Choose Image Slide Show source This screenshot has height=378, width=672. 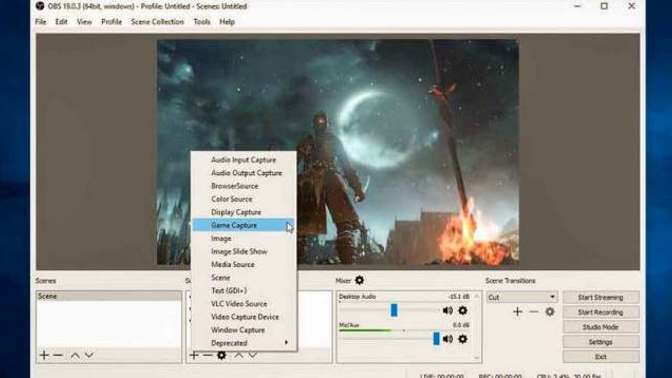[x=243, y=252]
